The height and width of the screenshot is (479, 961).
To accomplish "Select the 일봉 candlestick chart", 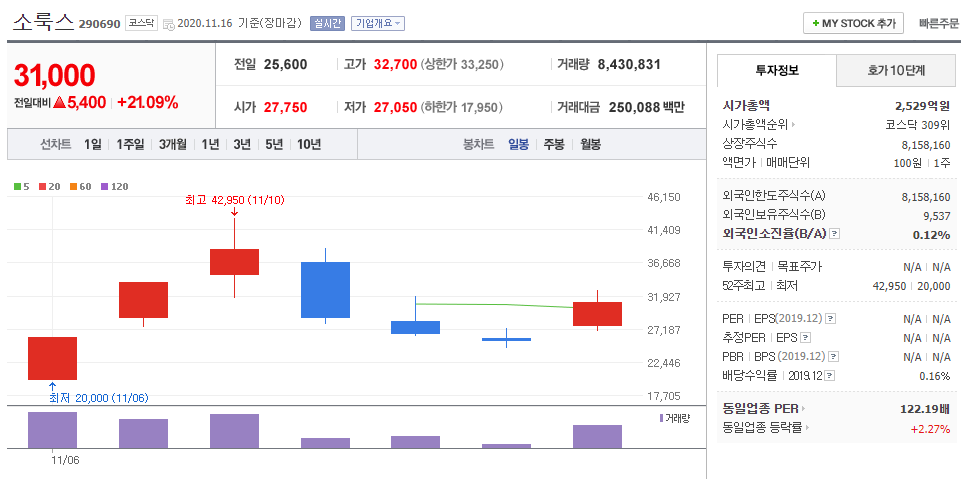I will (518, 145).
